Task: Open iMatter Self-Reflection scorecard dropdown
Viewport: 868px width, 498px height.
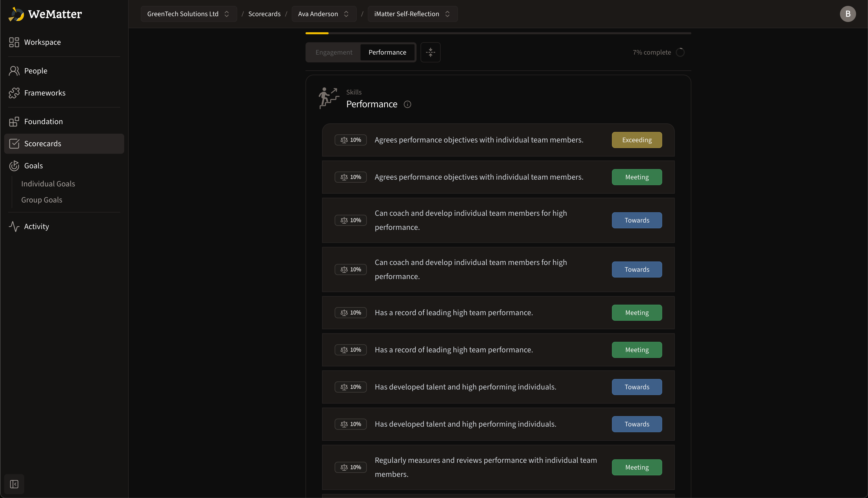Action: (413, 14)
